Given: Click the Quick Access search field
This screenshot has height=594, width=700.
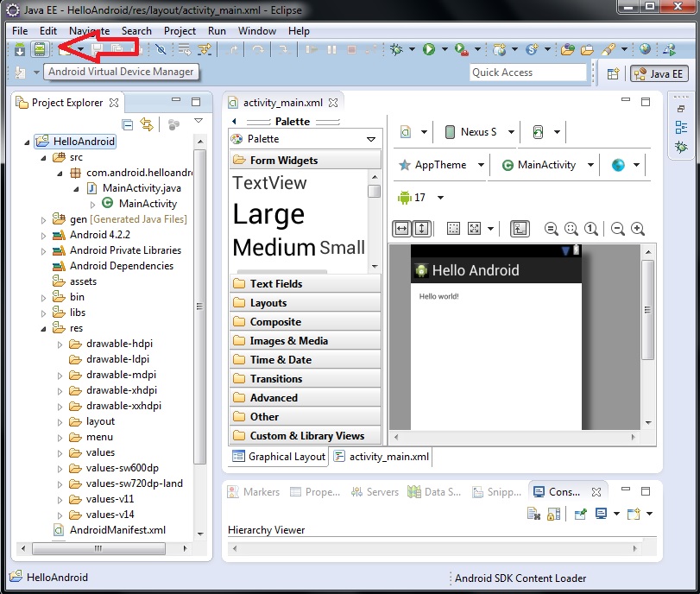Looking at the screenshot, I should (528, 73).
